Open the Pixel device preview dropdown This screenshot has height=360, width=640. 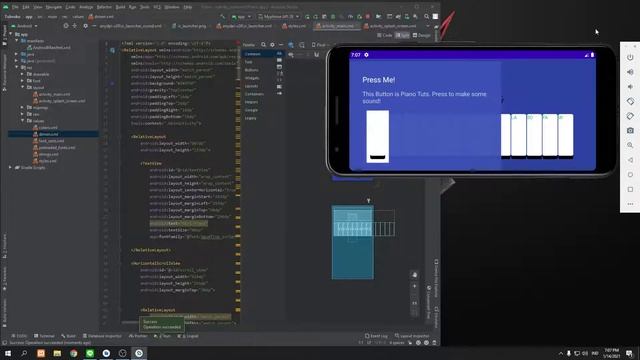320,44
